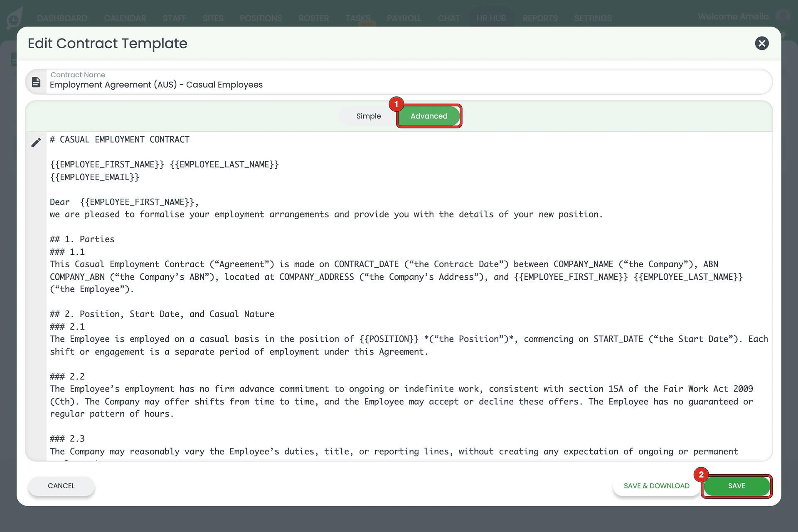Viewport: 798px width, 532px height.
Task: Close the Edit Contract Template dialog
Action: [x=761, y=43]
